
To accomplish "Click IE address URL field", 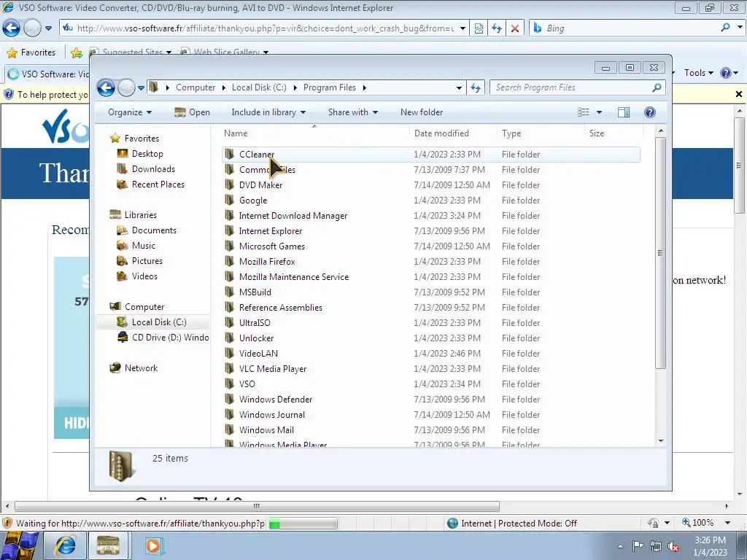I will pyautogui.click(x=265, y=28).
